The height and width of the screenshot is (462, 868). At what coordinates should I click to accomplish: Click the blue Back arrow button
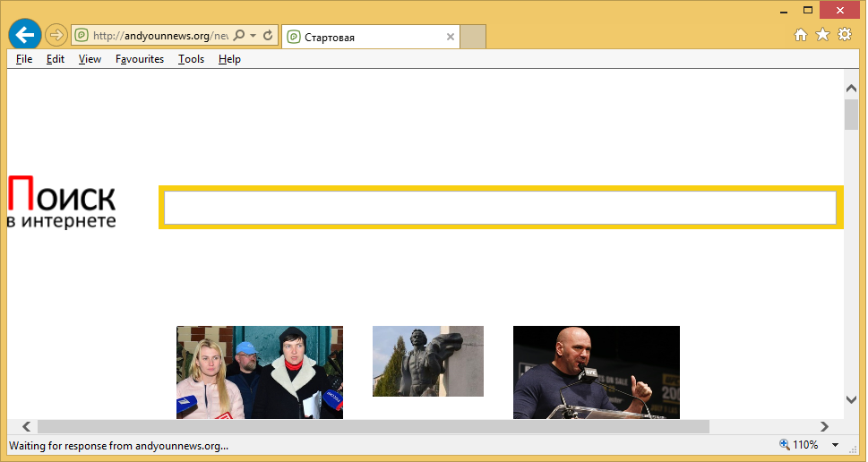pyautogui.click(x=25, y=36)
